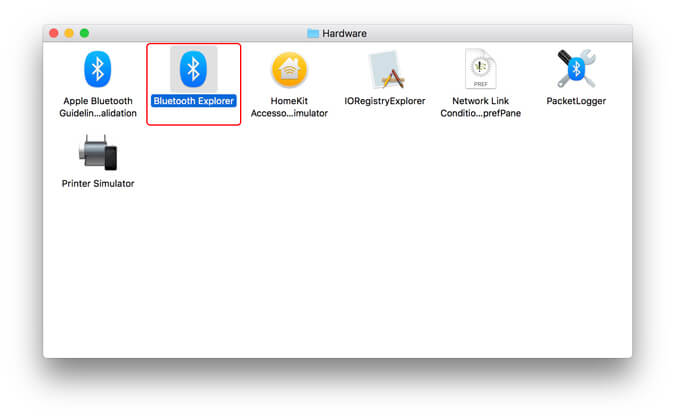Image resolution: width=675 pixels, height=419 pixels.
Task: Click the "PacketLogger" file name
Action: coord(576,101)
